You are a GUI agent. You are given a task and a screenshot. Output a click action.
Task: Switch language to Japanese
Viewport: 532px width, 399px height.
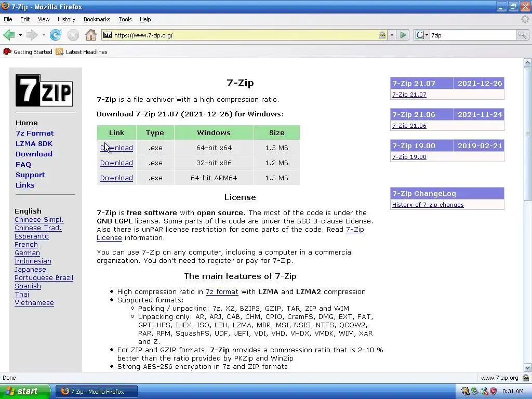coord(30,270)
